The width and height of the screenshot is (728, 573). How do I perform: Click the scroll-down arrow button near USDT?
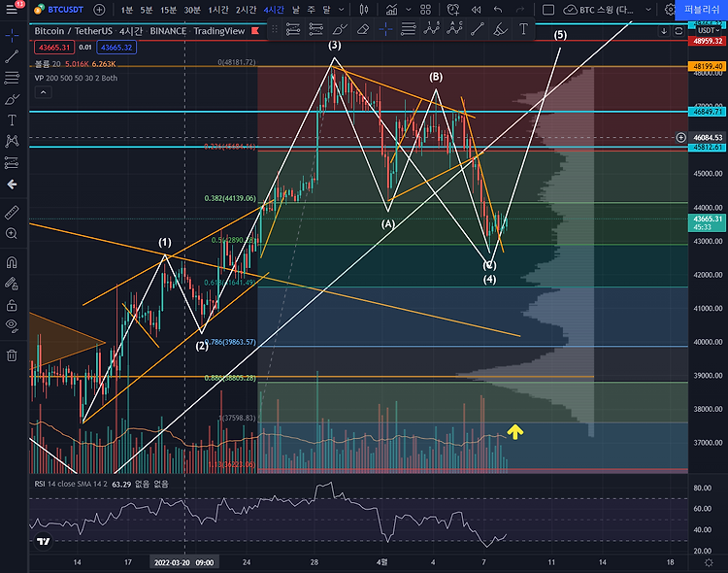[664, 31]
